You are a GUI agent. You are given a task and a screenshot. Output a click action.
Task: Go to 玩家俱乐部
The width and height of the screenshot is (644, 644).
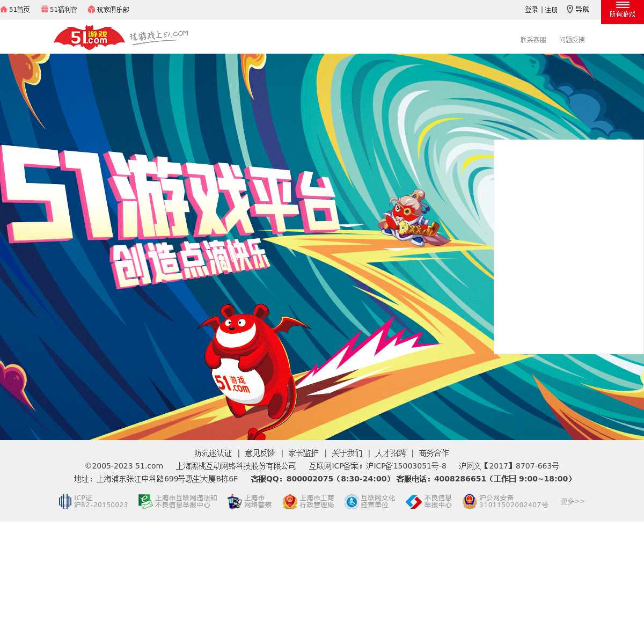[x=113, y=10]
